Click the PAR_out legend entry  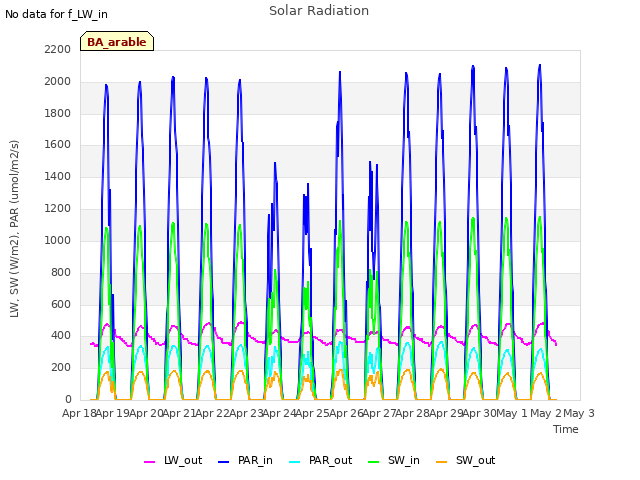tap(320, 460)
